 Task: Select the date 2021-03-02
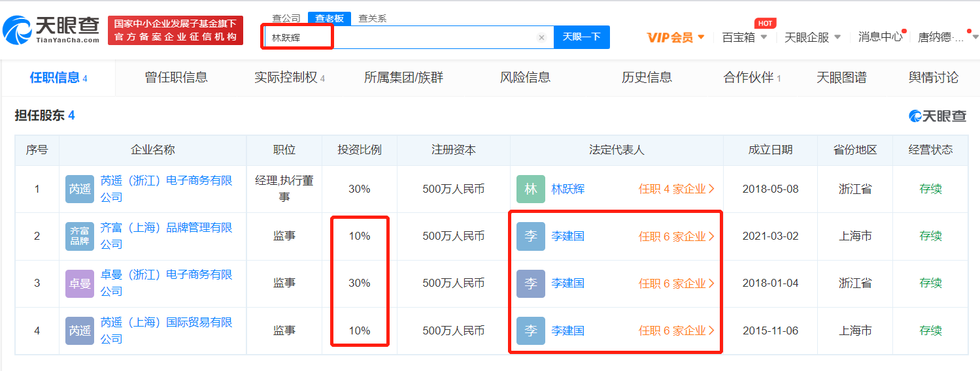tap(770, 236)
